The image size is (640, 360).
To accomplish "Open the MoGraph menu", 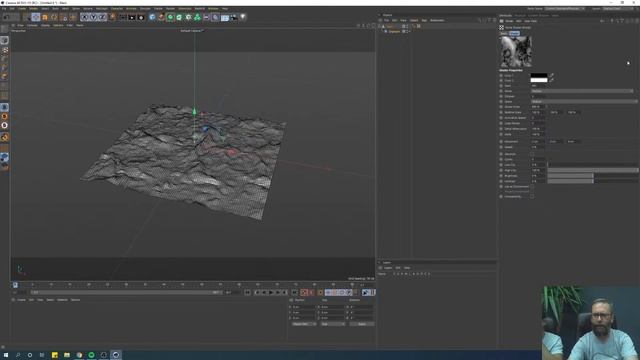I will point(101,9).
